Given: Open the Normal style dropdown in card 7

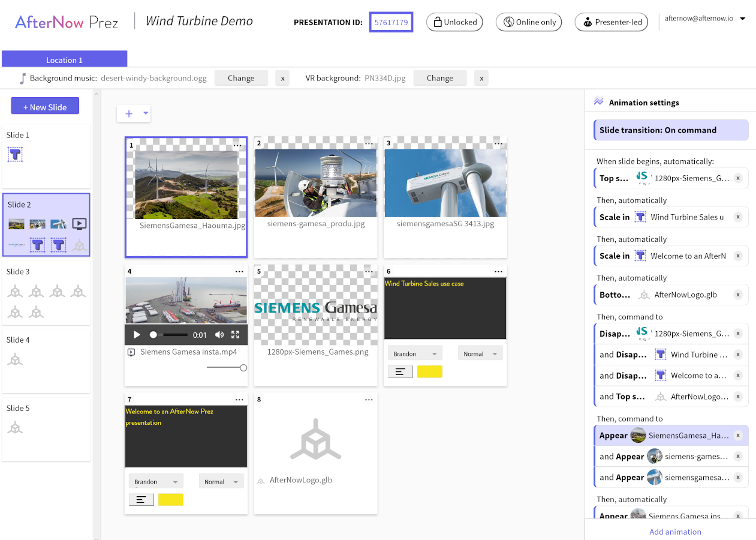Looking at the screenshot, I should (221, 481).
